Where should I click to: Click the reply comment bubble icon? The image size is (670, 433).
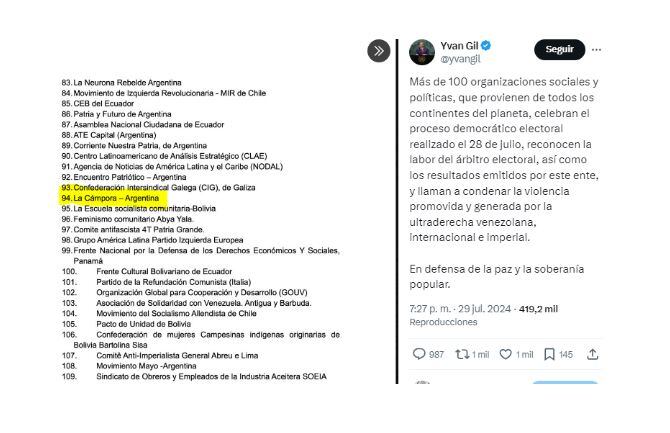pos(420,354)
